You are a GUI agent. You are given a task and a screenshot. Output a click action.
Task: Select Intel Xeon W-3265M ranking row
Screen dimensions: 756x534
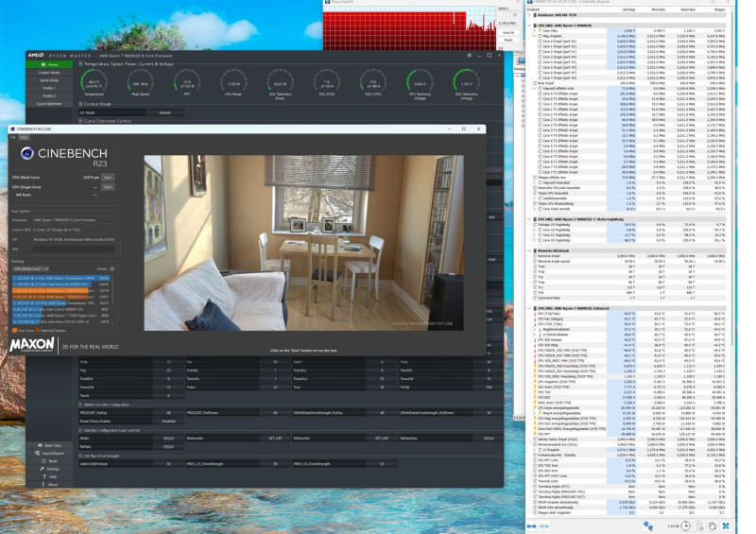click(61, 284)
